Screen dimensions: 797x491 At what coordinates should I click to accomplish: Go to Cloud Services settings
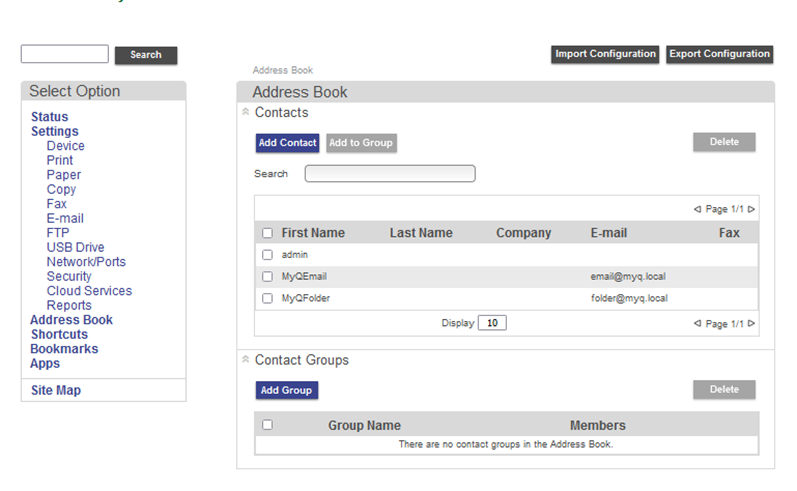[89, 291]
